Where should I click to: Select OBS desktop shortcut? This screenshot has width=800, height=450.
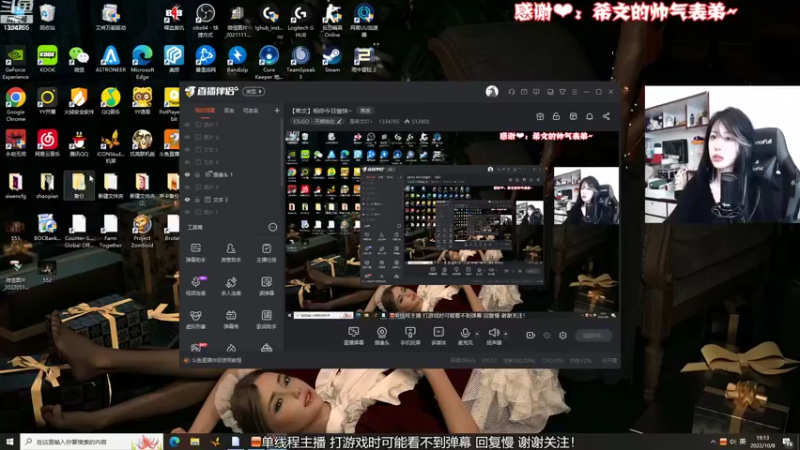click(x=205, y=20)
